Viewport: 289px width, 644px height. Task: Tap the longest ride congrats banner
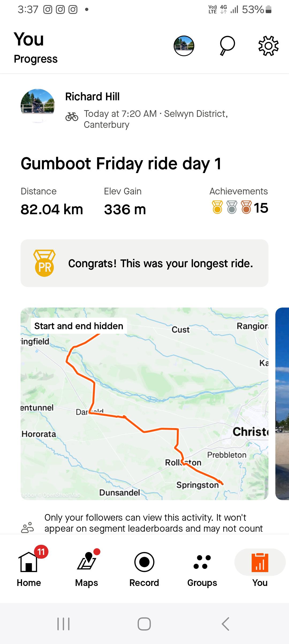point(144,263)
